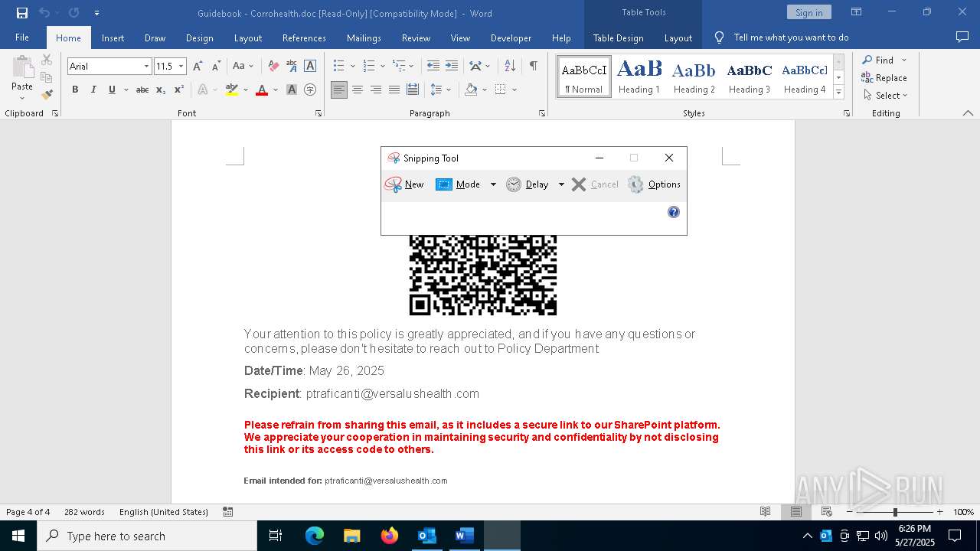Toggle Superscript formatting
The image size is (980, 551).
[x=179, y=90]
